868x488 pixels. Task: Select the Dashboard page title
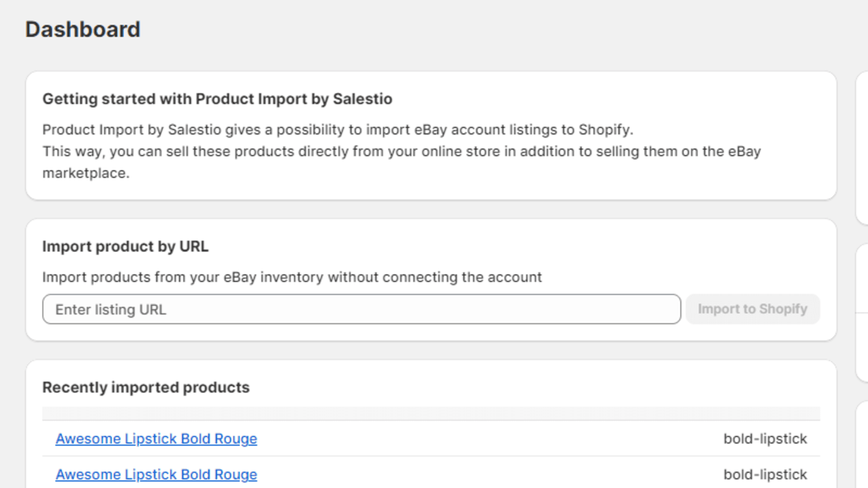click(82, 29)
